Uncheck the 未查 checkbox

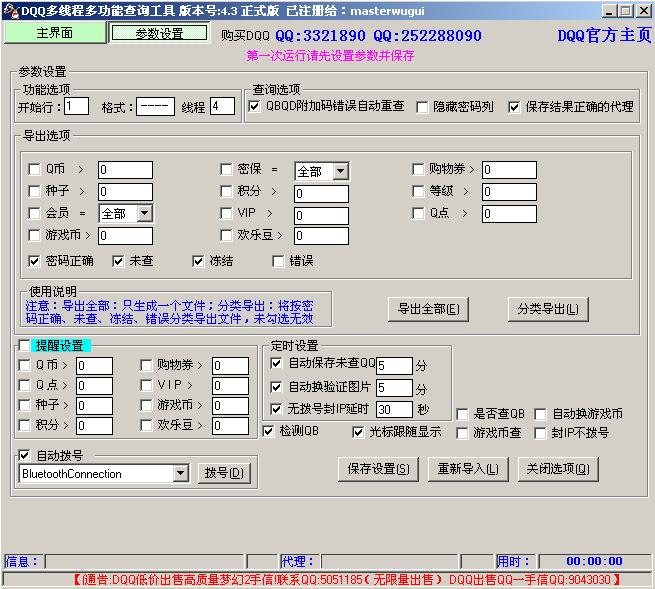click(118, 261)
